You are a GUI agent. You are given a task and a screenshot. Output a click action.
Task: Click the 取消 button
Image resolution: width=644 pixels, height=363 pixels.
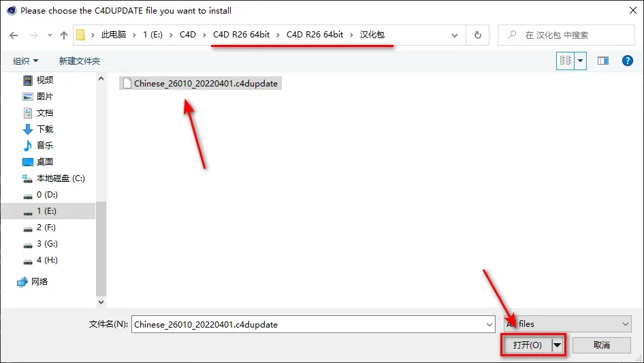pos(601,345)
